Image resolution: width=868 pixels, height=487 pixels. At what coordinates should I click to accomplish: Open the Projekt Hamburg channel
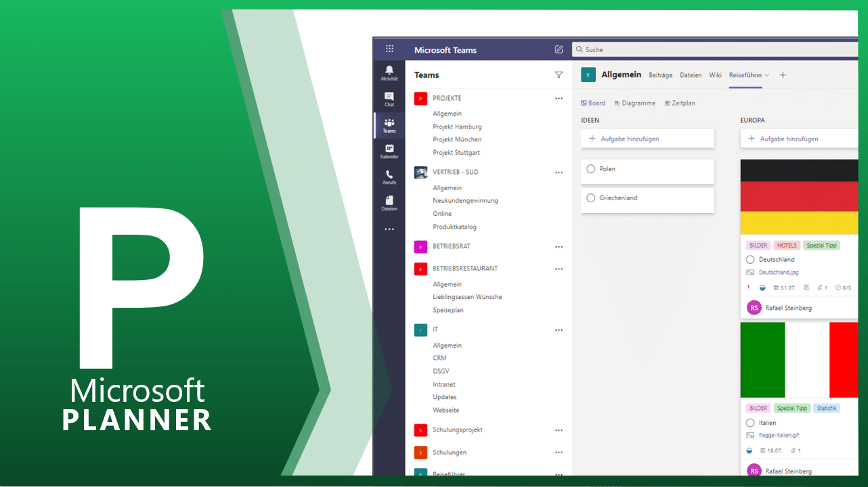(x=457, y=126)
